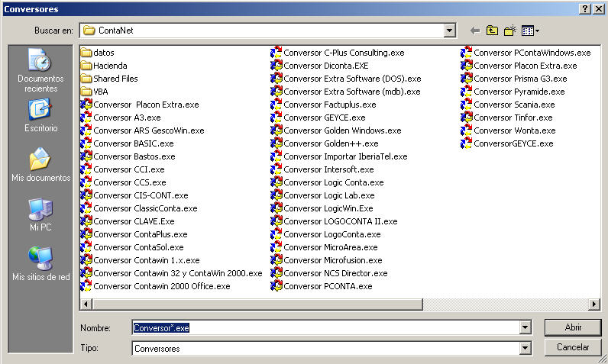Viewport: 608px width, 364px height.
Task: Select Conversor Contawin 2000 Office.exe
Action: 156,286
